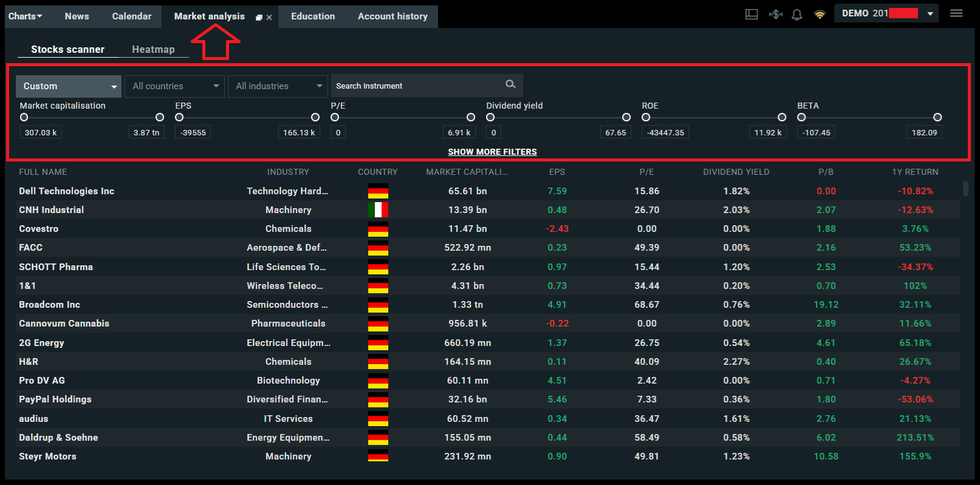
Task: Click the BETA maximum slider handle
Action: pos(937,117)
